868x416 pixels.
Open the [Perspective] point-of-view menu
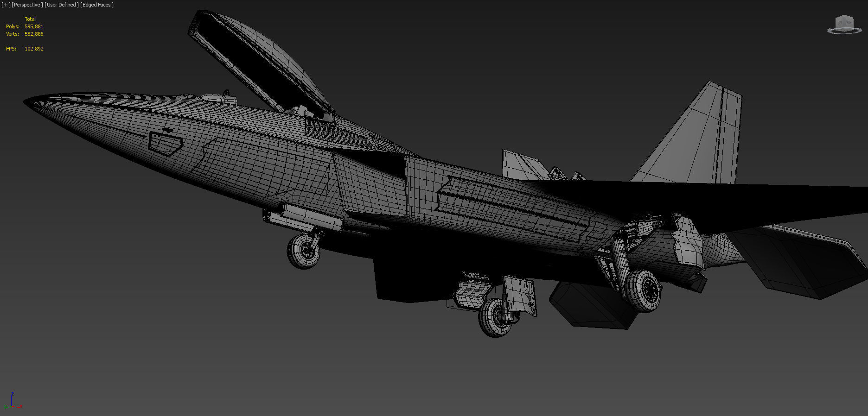(27, 5)
